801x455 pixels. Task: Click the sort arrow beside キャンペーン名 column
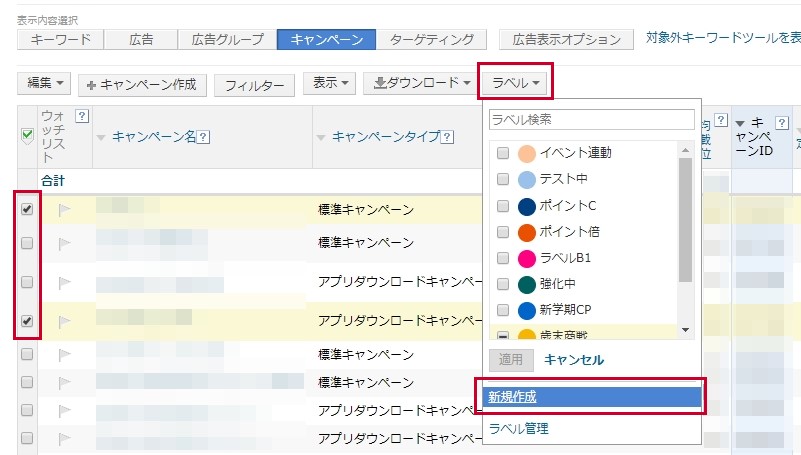(101, 137)
